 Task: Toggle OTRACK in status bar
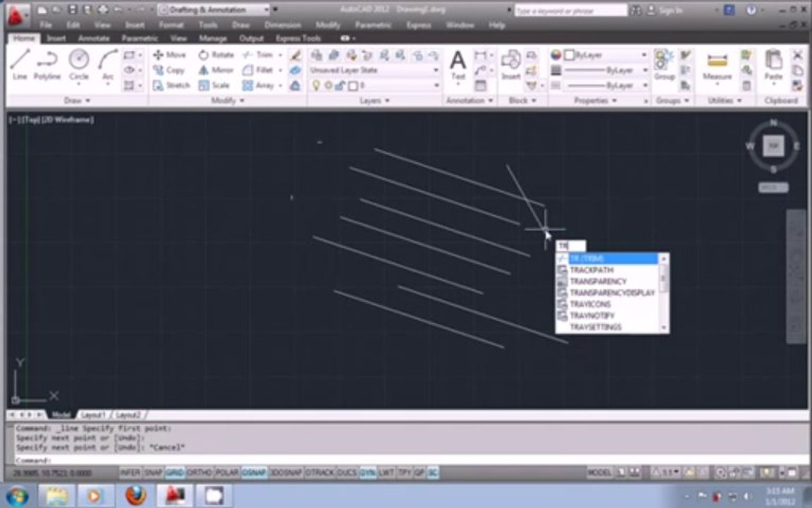click(x=320, y=473)
